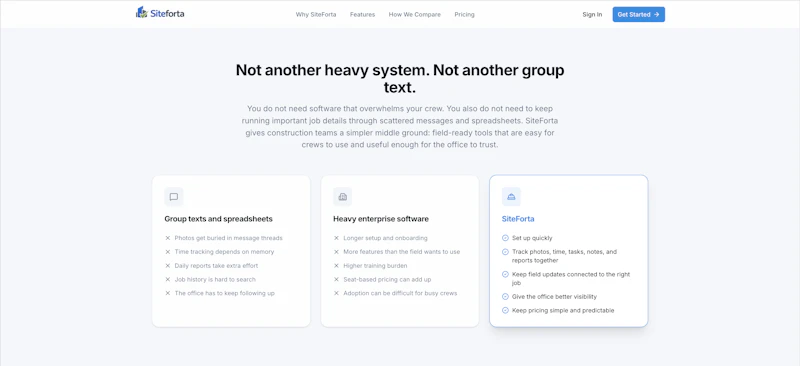
Task: Click the hard hat icon on SiteForta card
Action: click(x=511, y=197)
